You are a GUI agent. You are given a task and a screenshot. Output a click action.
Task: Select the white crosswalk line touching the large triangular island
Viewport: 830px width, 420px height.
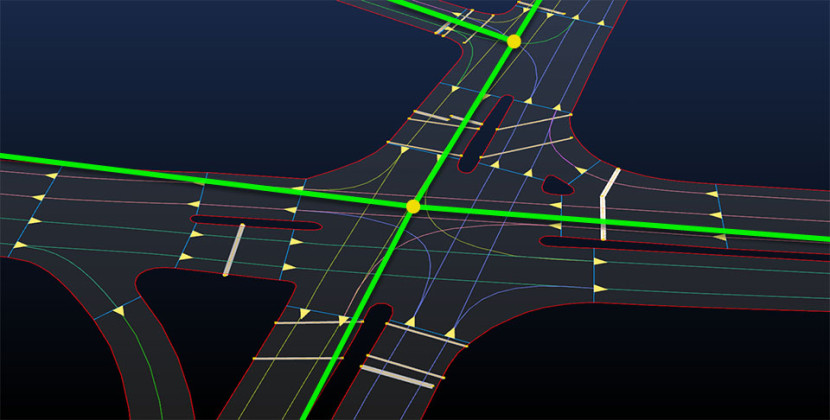[x=233, y=250]
